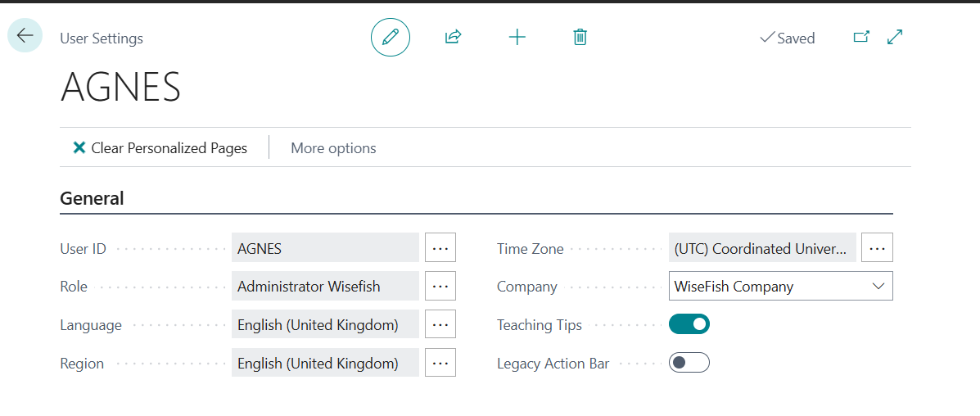Enable the Legacy Action Bar toggle
Viewport: 980px width, 416px height.
[x=689, y=363]
